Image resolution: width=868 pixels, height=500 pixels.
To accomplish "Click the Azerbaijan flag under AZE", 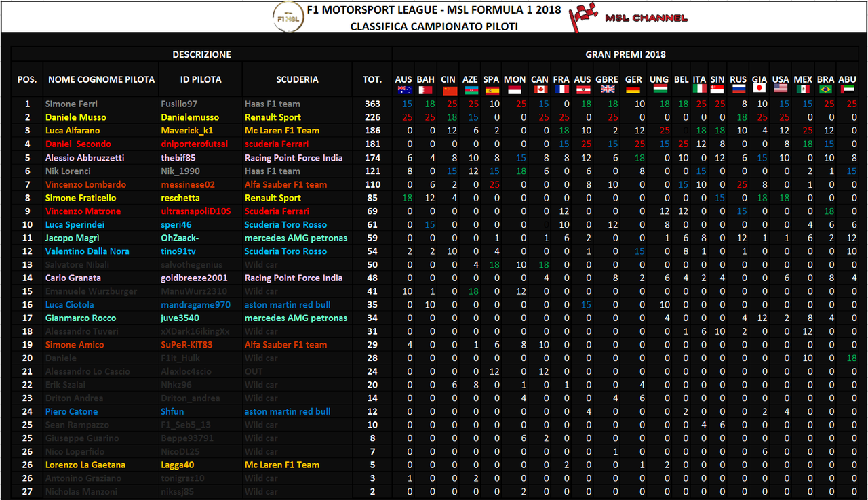I will pyautogui.click(x=470, y=89).
